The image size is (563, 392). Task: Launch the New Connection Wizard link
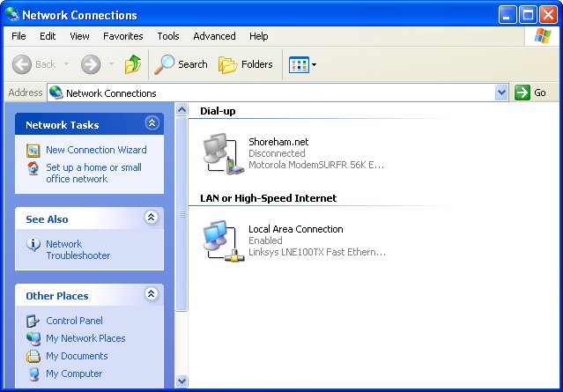[96, 150]
